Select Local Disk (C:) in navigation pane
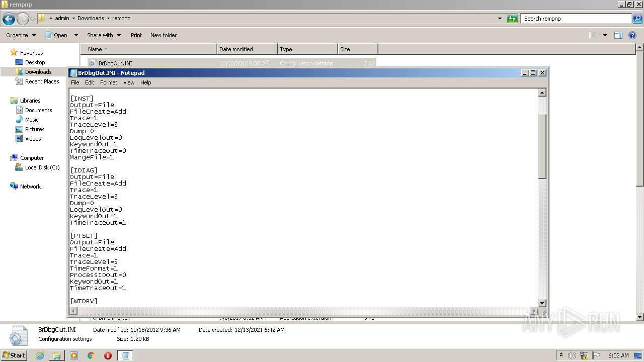The width and height of the screenshot is (644, 362). point(42,167)
